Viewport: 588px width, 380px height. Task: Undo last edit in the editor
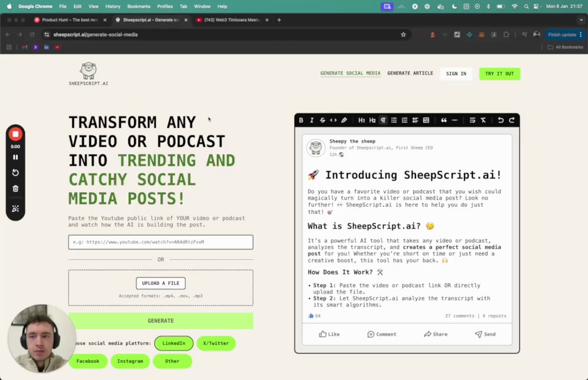coord(500,120)
